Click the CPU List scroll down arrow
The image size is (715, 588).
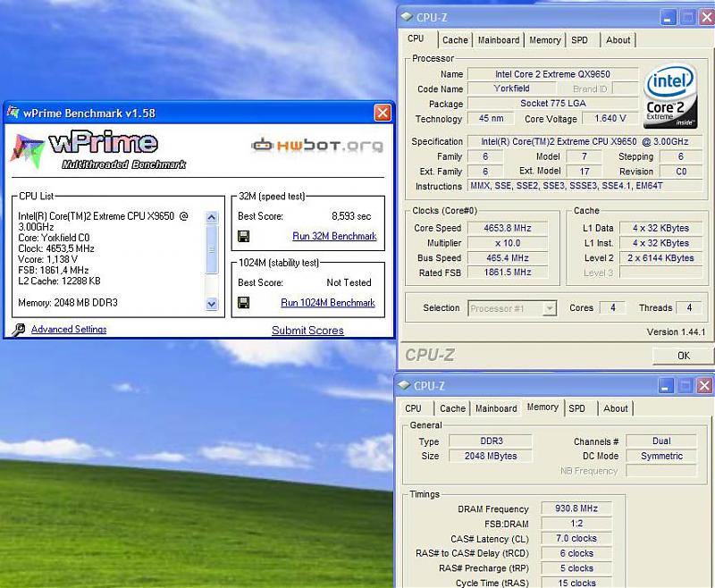[212, 304]
